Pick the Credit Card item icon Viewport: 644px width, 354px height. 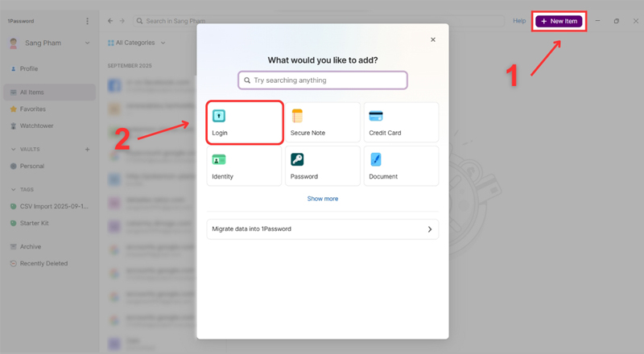[376, 117]
